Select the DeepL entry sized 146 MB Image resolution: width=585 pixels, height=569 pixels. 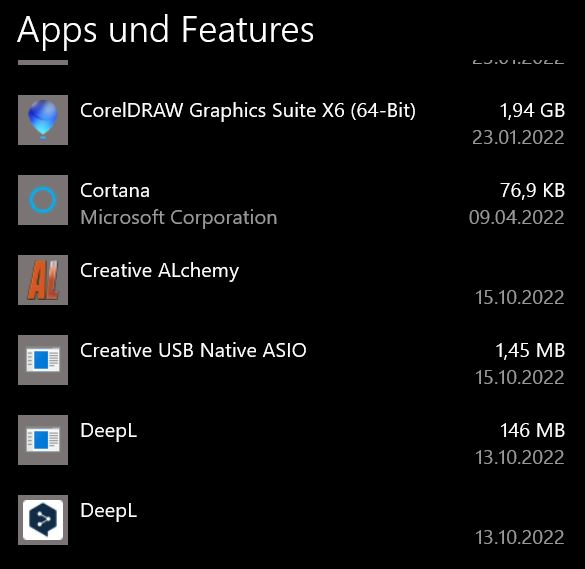pyautogui.click(x=109, y=431)
